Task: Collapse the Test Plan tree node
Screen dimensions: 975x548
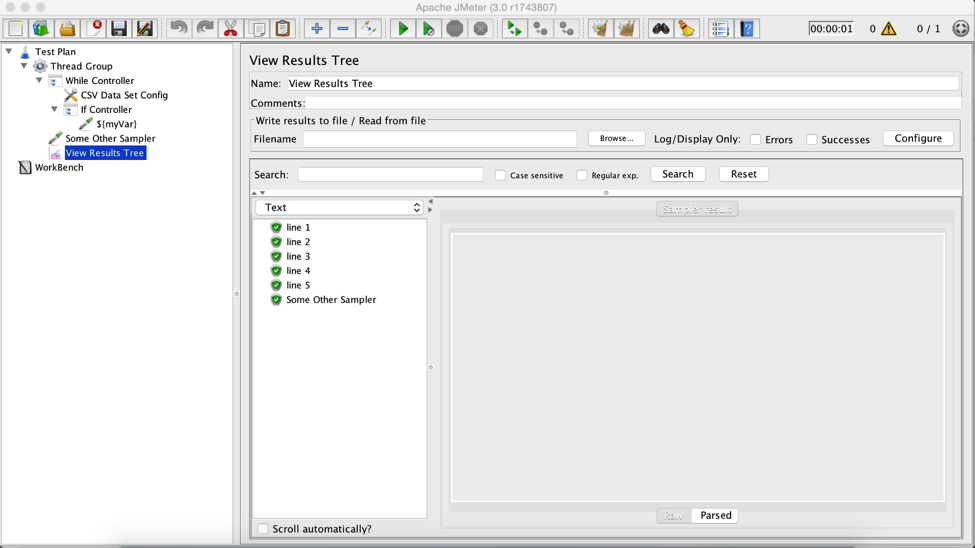Action: pyautogui.click(x=9, y=52)
